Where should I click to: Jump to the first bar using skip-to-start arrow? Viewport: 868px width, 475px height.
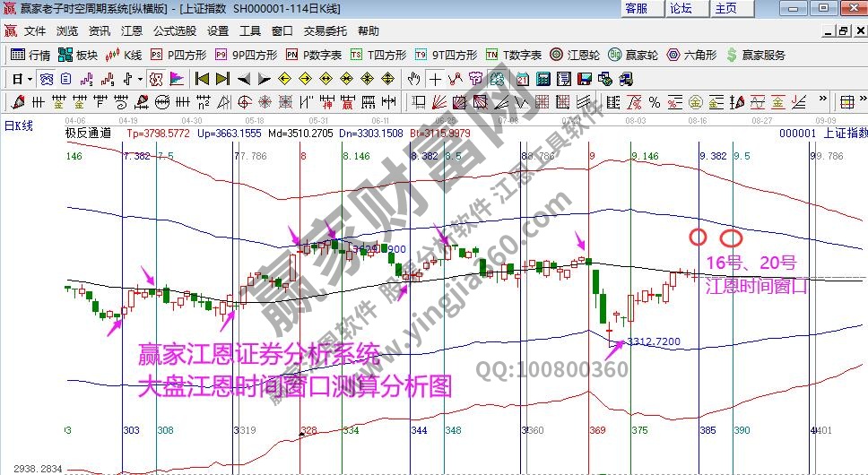(202, 78)
